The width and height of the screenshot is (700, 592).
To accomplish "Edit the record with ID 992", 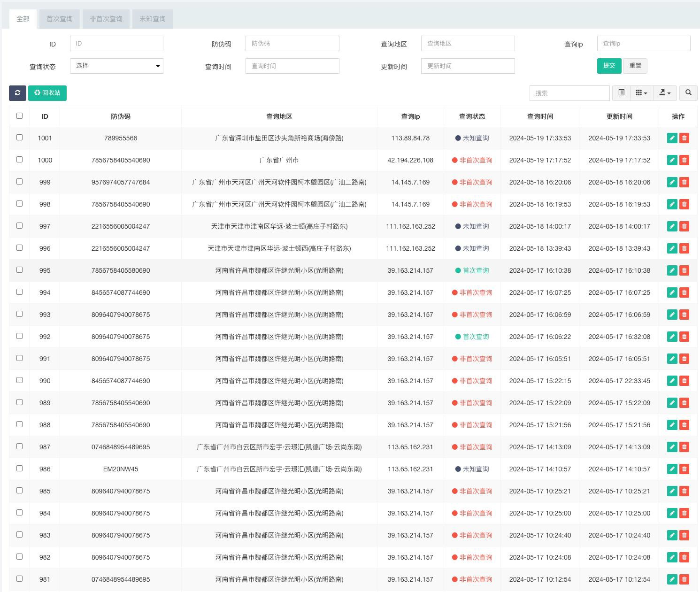I will coord(672,337).
